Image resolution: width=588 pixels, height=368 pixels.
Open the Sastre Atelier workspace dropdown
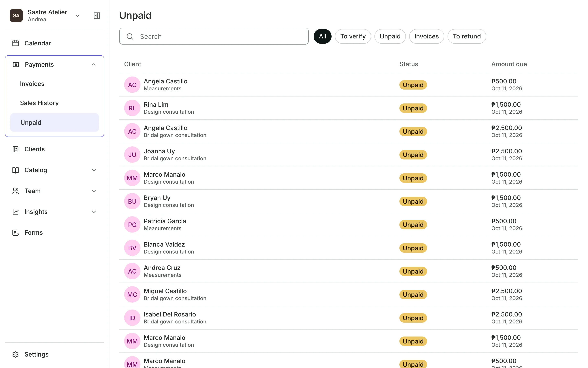78,16
